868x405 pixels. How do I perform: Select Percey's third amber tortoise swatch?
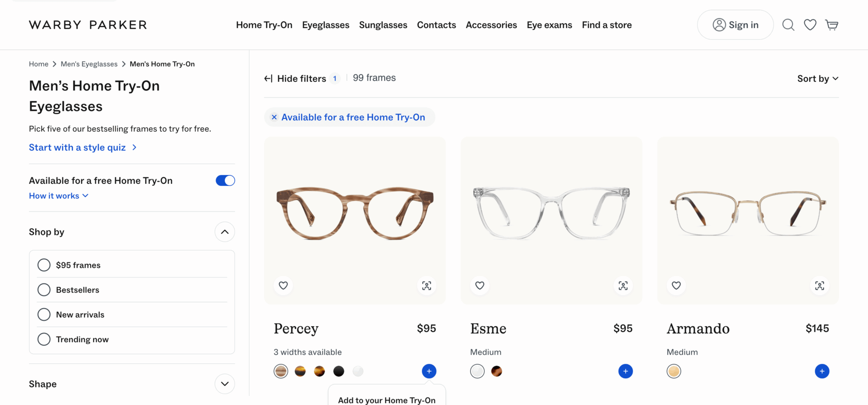pos(320,371)
